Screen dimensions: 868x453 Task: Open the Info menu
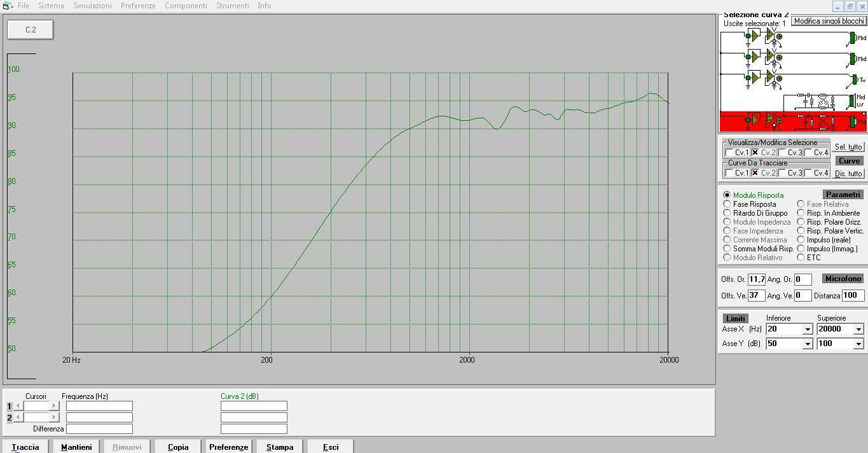(265, 6)
